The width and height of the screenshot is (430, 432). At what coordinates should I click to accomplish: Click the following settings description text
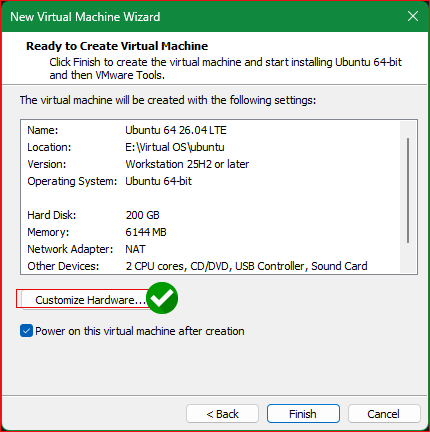tap(168, 100)
